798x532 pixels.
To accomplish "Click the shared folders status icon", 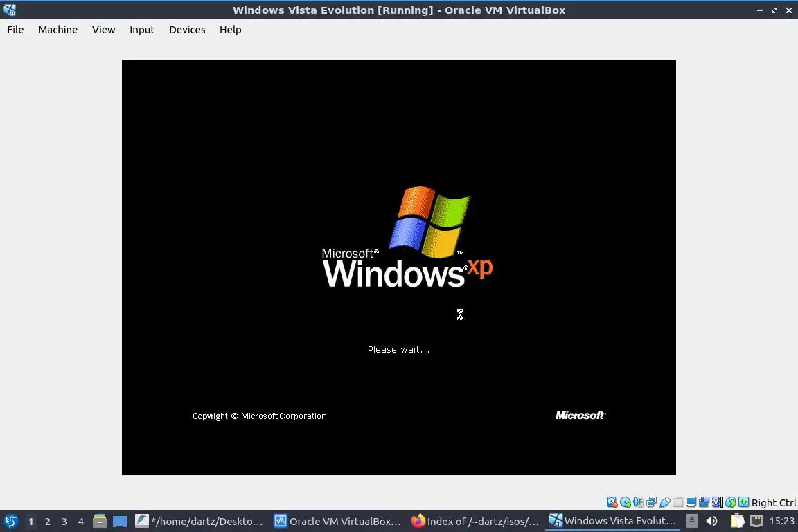I will 678,502.
